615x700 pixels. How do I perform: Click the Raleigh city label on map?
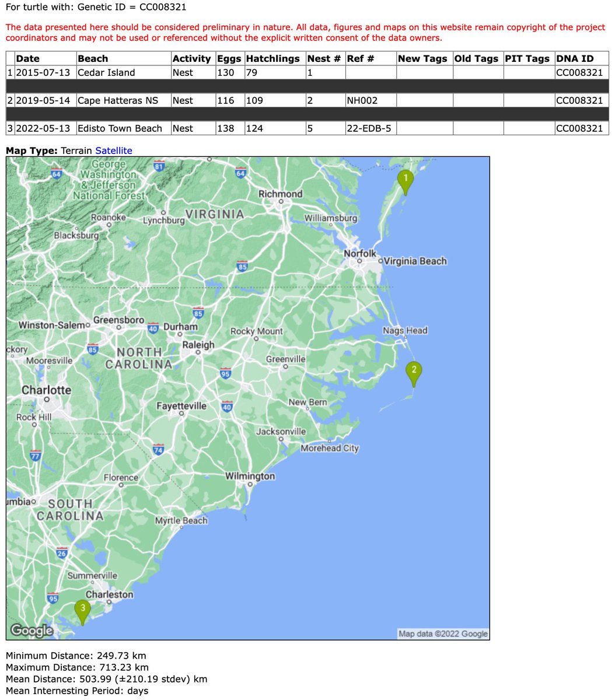(198, 345)
